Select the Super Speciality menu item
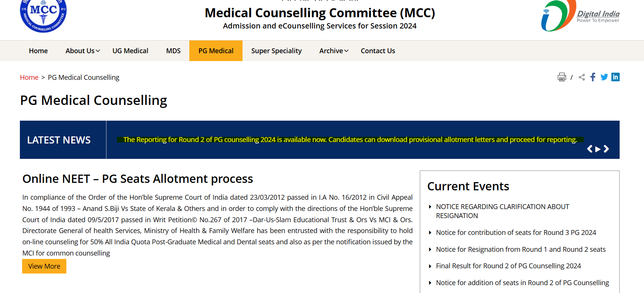 pos(276,51)
